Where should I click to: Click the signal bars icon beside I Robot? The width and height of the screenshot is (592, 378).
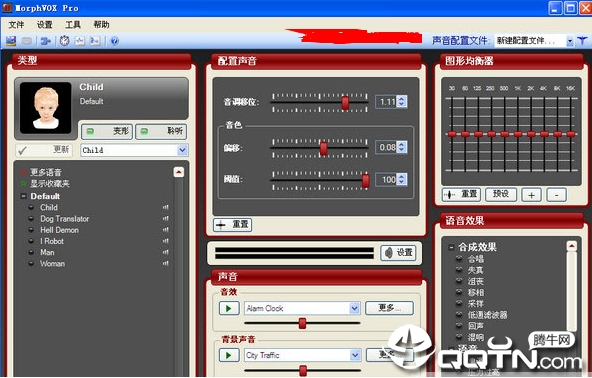[x=165, y=241]
